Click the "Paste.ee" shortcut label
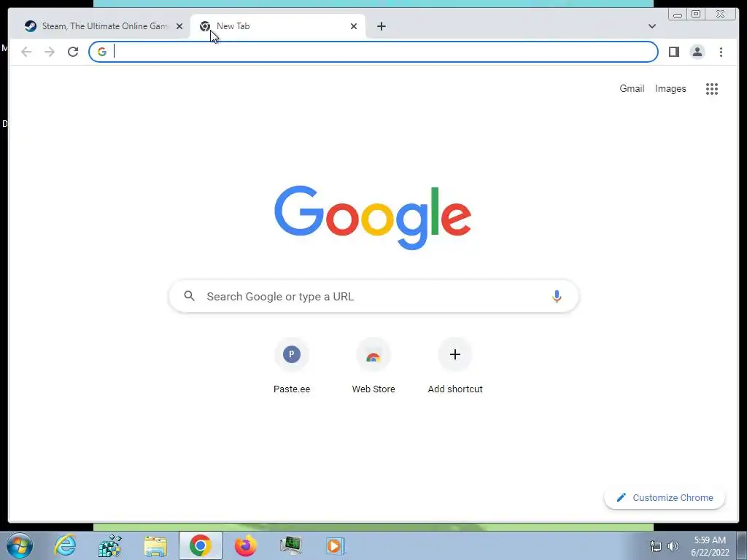 (x=292, y=389)
